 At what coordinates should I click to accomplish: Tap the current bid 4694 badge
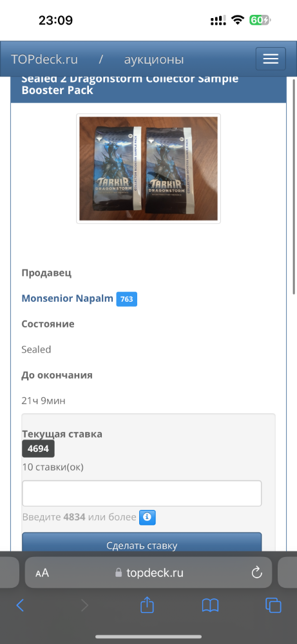[38, 449]
